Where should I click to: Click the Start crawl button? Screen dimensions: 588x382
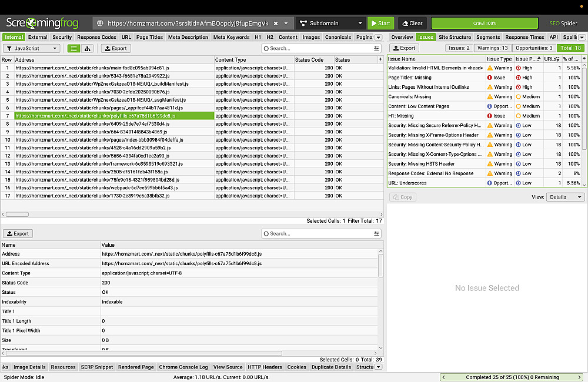pyautogui.click(x=380, y=24)
